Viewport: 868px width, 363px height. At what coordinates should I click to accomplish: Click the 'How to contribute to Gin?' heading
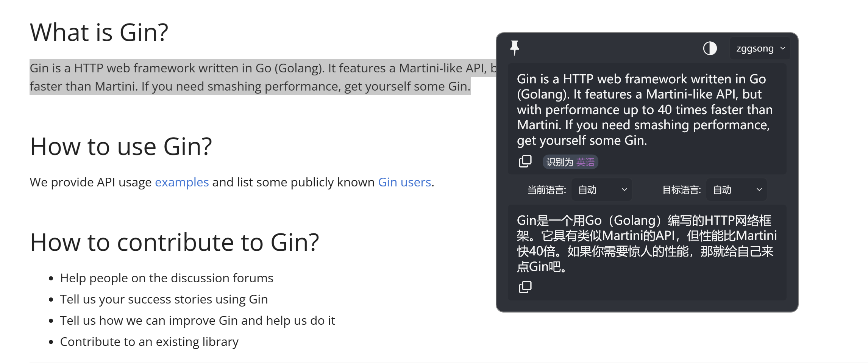pyautogui.click(x=175, y=242)
